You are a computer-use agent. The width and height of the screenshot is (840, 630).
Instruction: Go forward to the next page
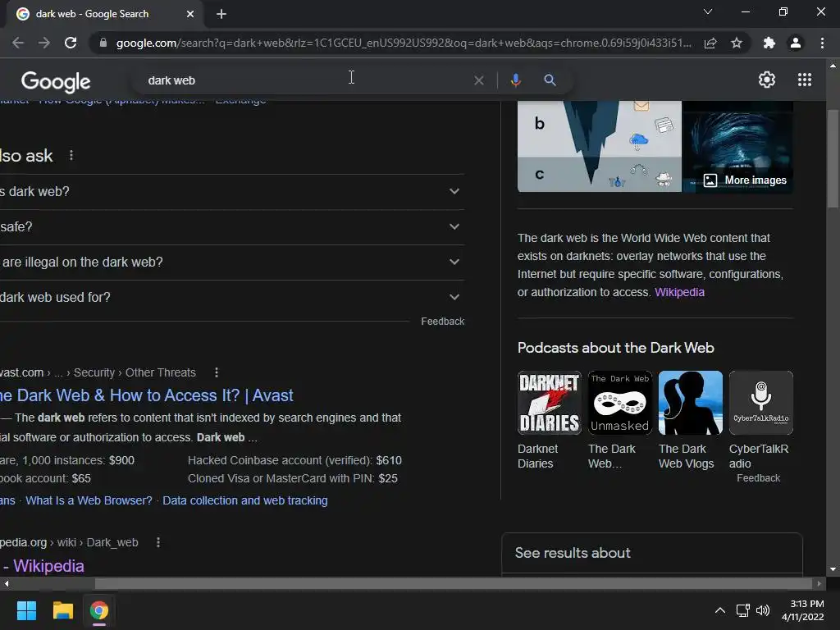click(44, 43)
